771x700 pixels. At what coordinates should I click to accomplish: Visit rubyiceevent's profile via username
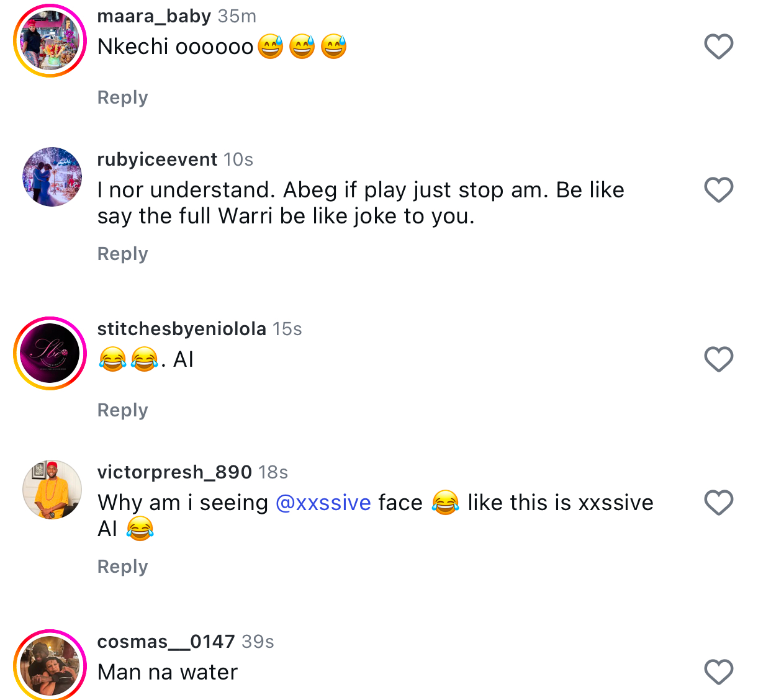(x=157, y=159)
